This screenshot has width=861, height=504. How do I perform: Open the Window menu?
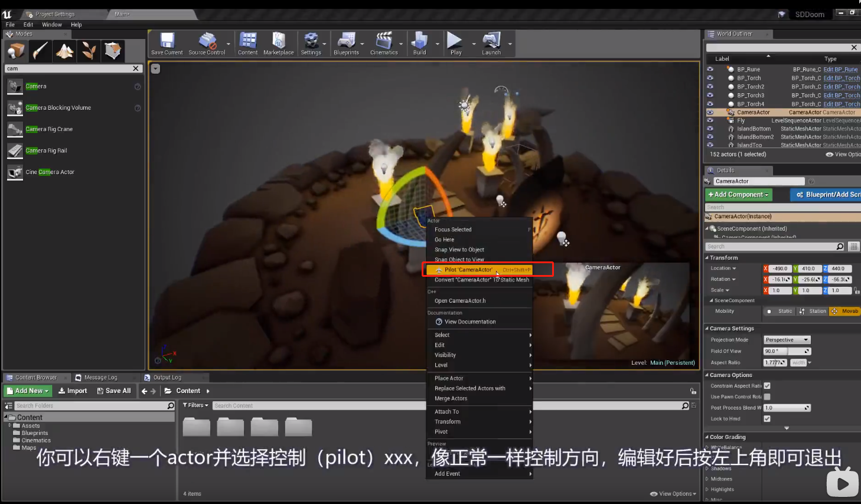(x=52, y=25)
